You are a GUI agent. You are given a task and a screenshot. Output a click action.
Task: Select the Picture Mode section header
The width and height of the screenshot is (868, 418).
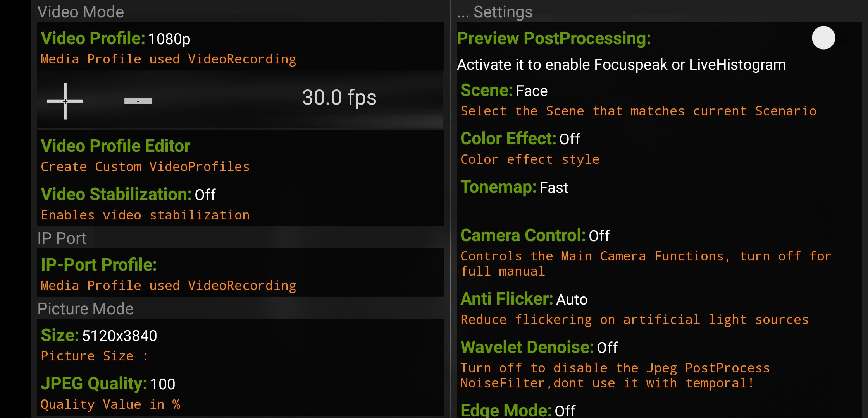(x=86, y=308)
